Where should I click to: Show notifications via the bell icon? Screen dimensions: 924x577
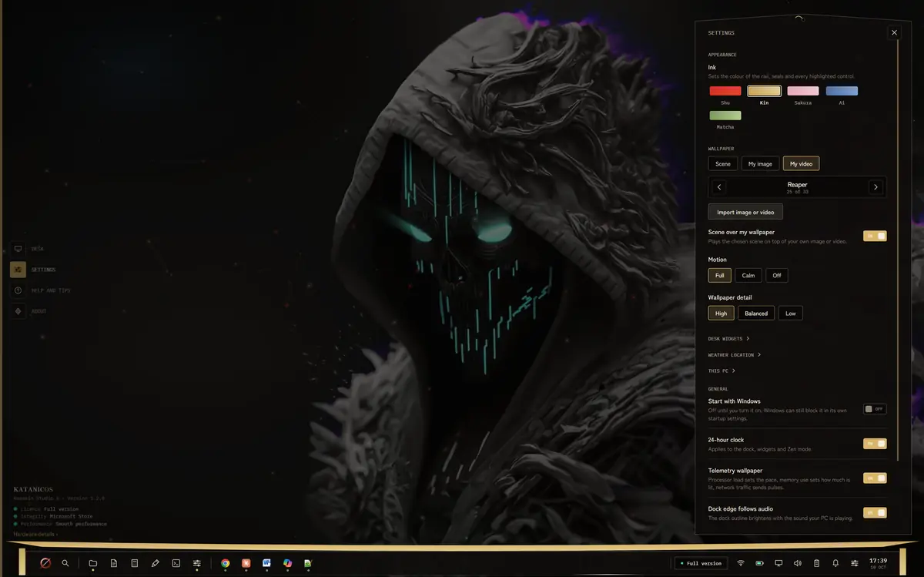835,563
